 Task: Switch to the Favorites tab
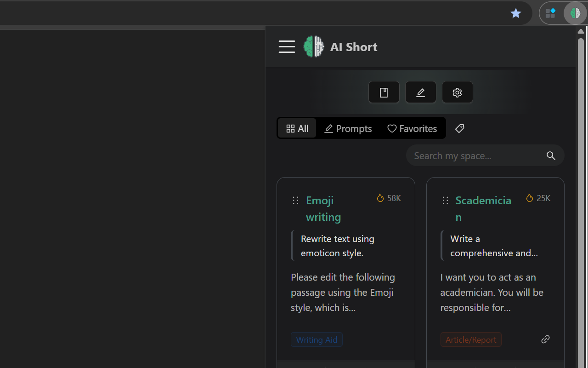pos(412,128)
